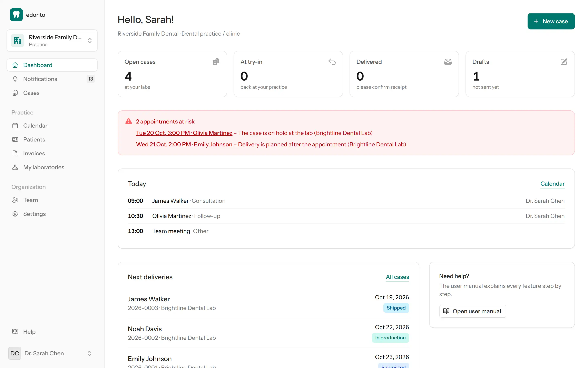The height and width of the screenshot is (368, 588).
Task: Open Patients in the sidebar
Action: [52, 139]
